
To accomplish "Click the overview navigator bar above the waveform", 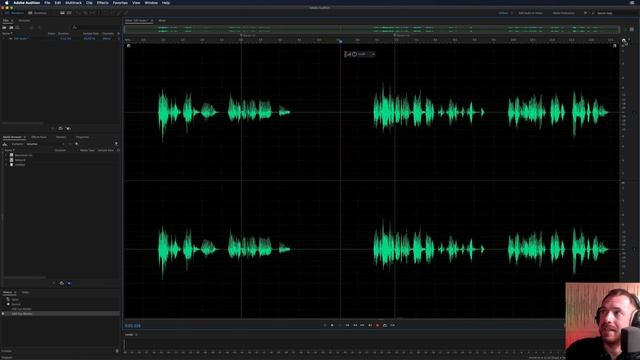I will coord(371,29).
